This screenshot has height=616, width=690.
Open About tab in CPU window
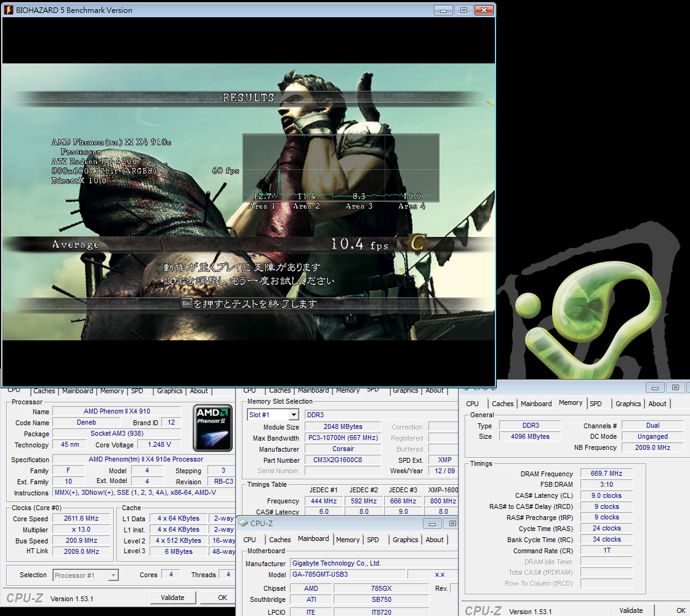click(x=198, y=391)
